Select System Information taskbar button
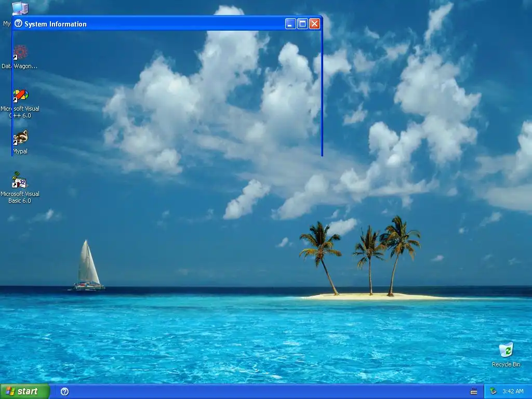Image resolution: width=532 pixels, height=399 pixels. coord(64,392)
